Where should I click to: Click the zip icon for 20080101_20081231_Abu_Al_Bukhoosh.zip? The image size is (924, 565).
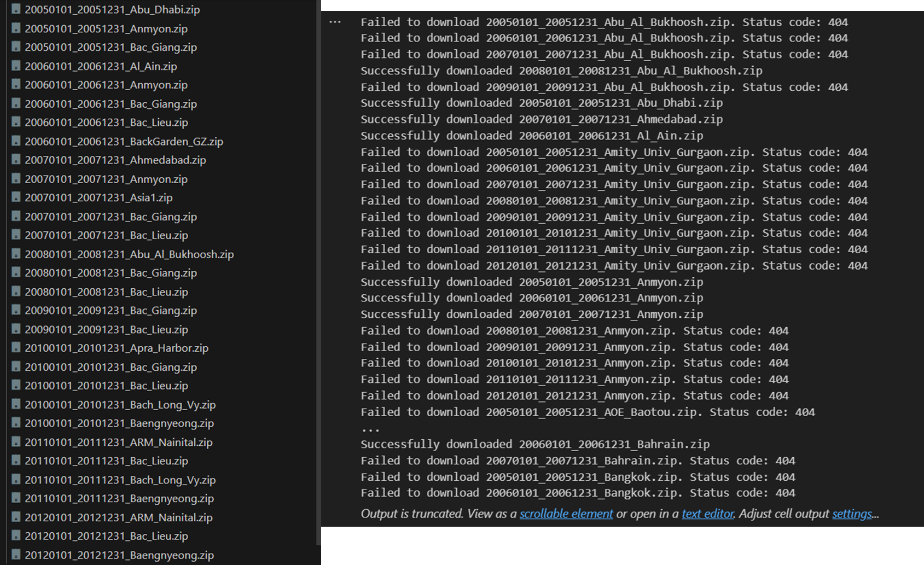(x=15, y=254)
